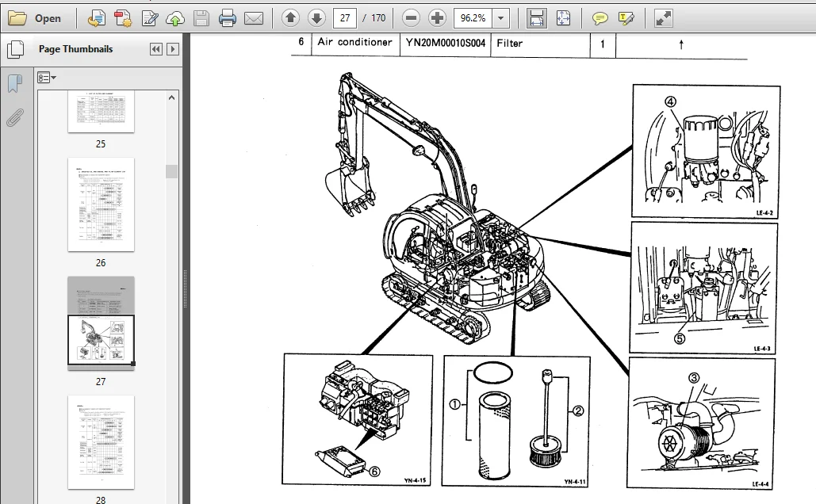Expand the Page Thumbnails pane arrow
The image size is (816, 504).
point(173,49)
